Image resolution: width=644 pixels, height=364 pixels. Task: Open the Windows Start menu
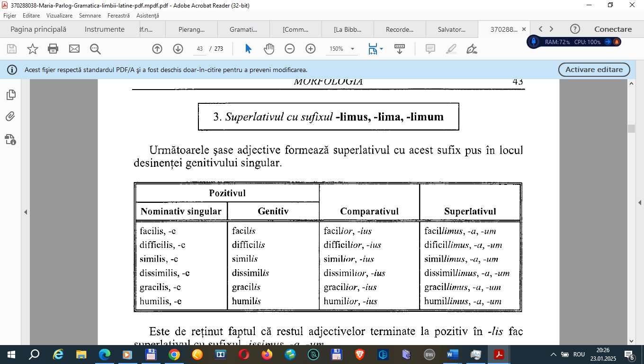pos(11,355)
